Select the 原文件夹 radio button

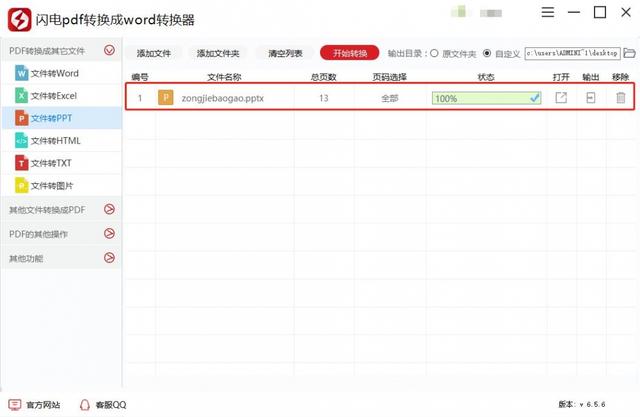coord(434,53)
